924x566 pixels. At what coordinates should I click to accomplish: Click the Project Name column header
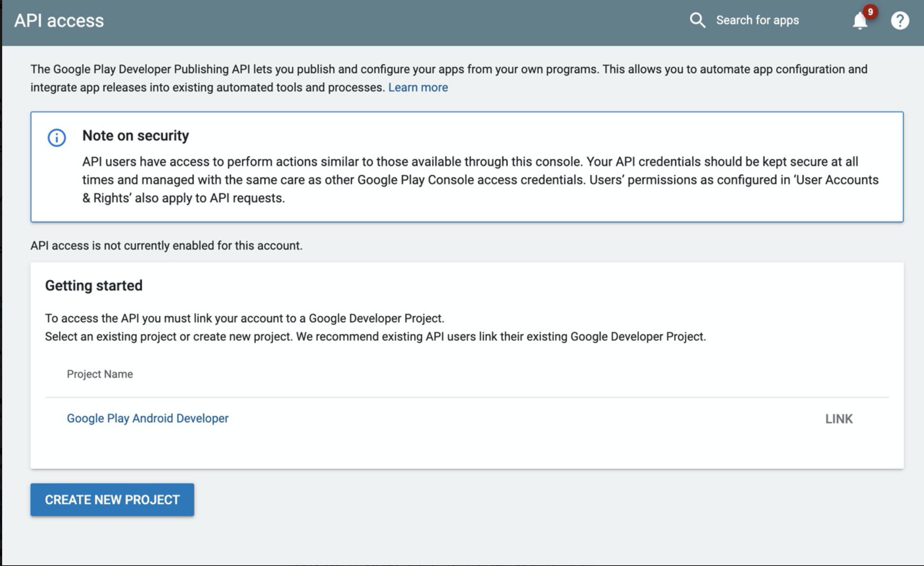click(x=100, y=374)
